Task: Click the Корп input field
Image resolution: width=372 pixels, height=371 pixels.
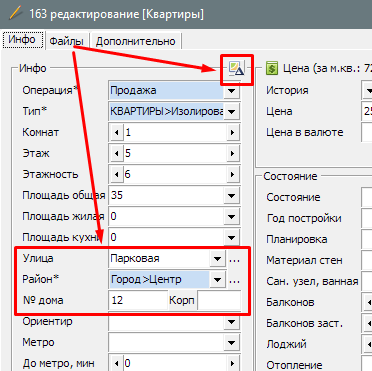Action: [x=219, y=301]
